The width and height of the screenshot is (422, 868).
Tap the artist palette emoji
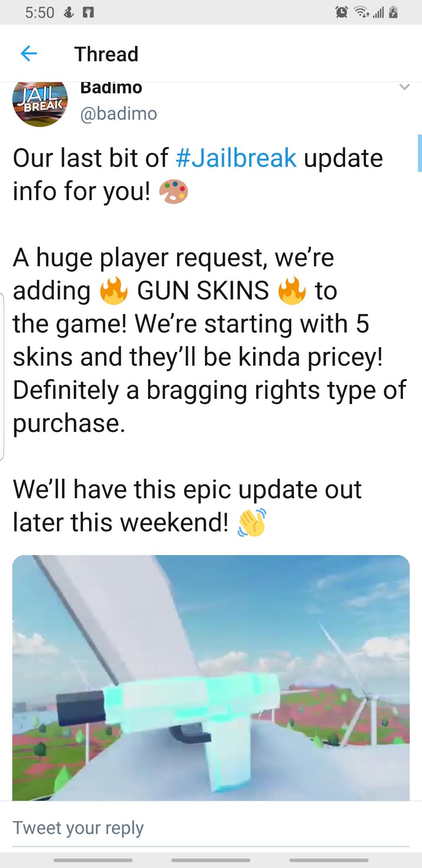[174, 191]
